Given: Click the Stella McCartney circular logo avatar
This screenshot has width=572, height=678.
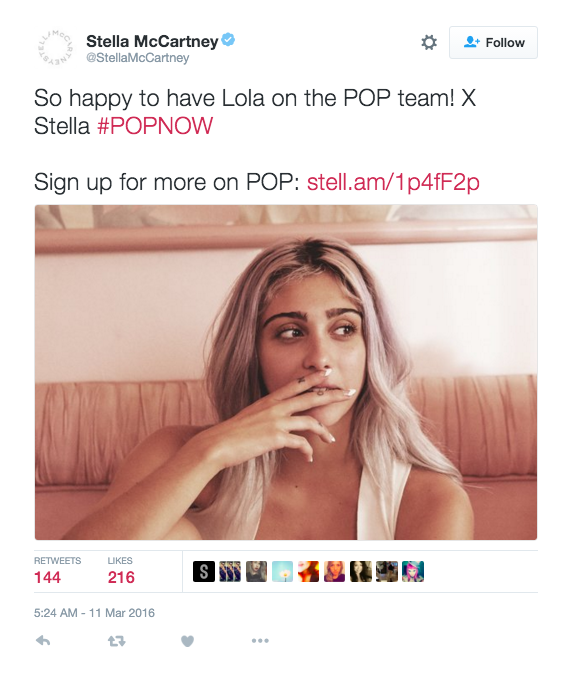Looking at the screenshot, I should [x=54, y=48].
